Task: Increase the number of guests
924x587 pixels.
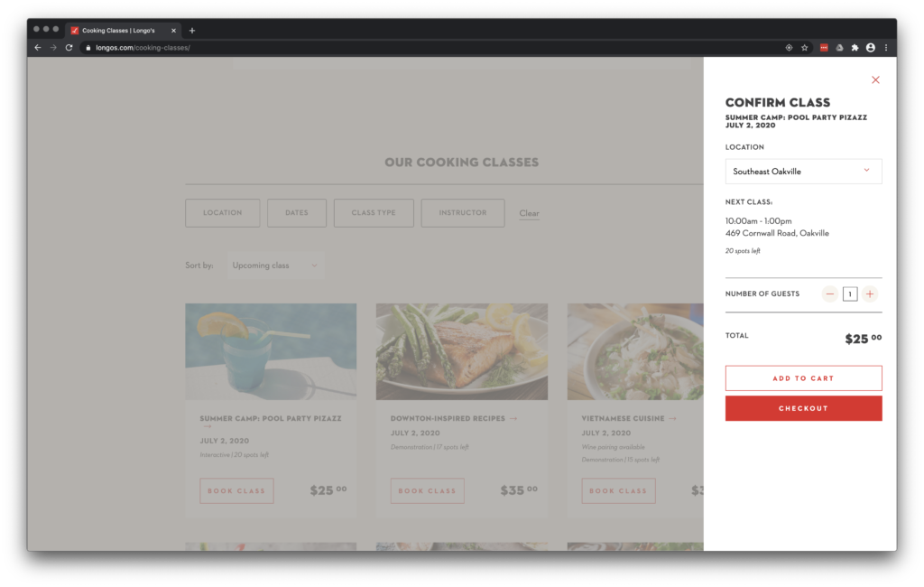Action: pyautogui.click(x=869, y=293)
